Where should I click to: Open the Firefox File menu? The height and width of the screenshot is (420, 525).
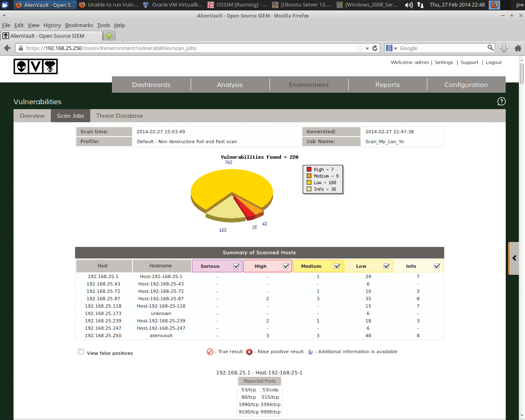6,25
